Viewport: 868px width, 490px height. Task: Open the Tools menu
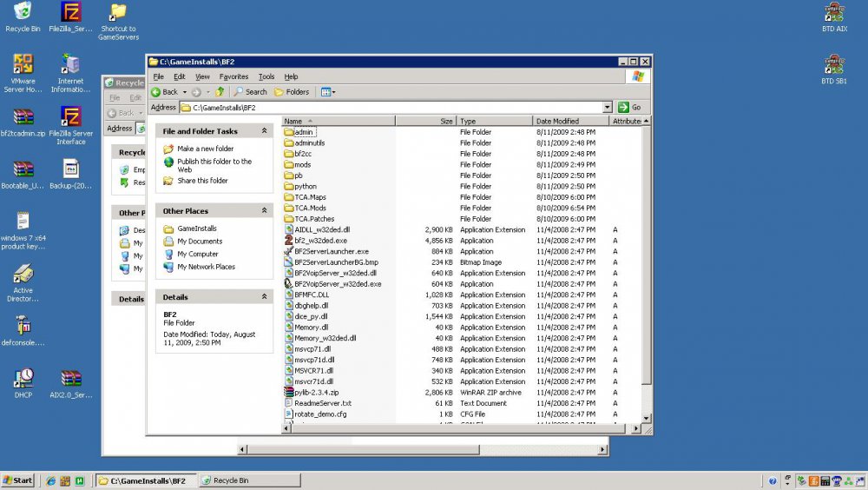coord(266,76)
